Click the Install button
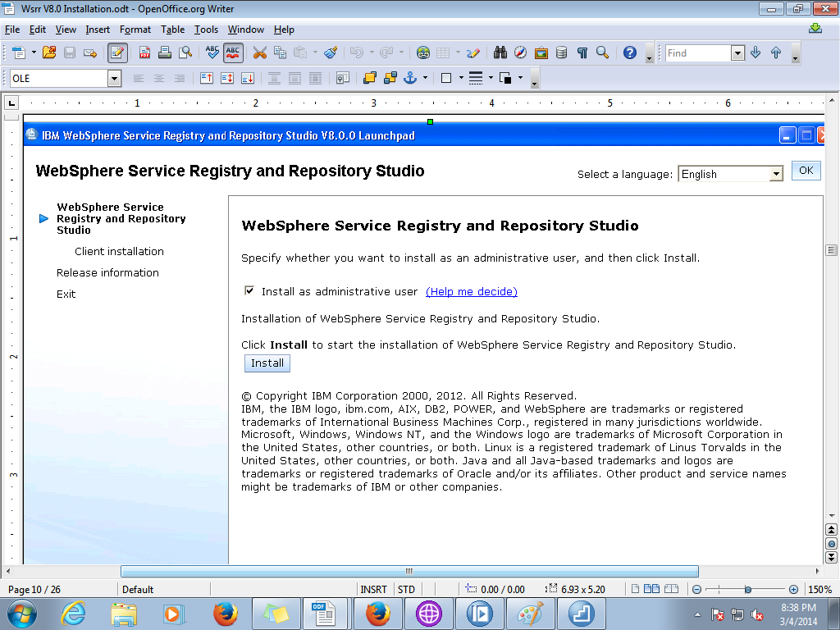840x630 pixels. [x=267, y=363]
